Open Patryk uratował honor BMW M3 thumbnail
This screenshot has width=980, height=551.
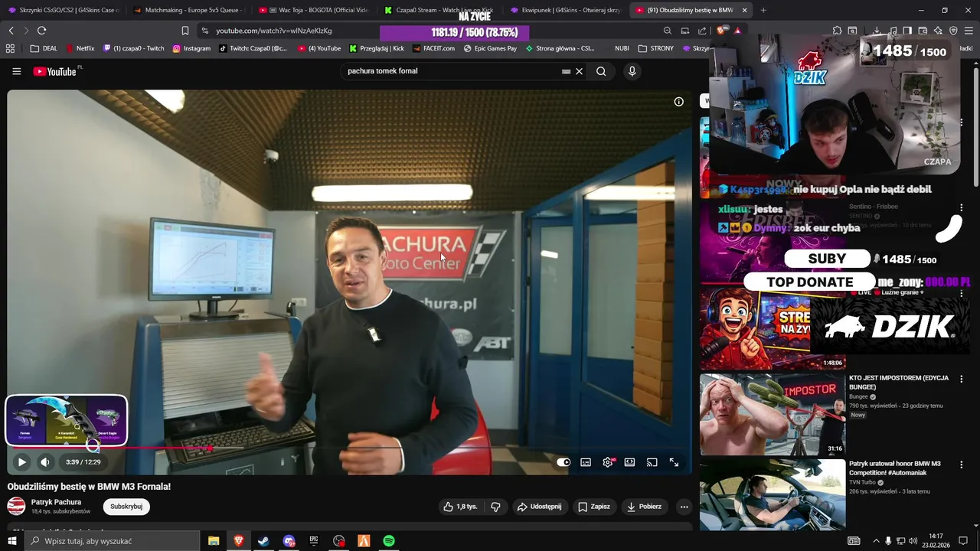pyautogui.click(x=773, y=494)
